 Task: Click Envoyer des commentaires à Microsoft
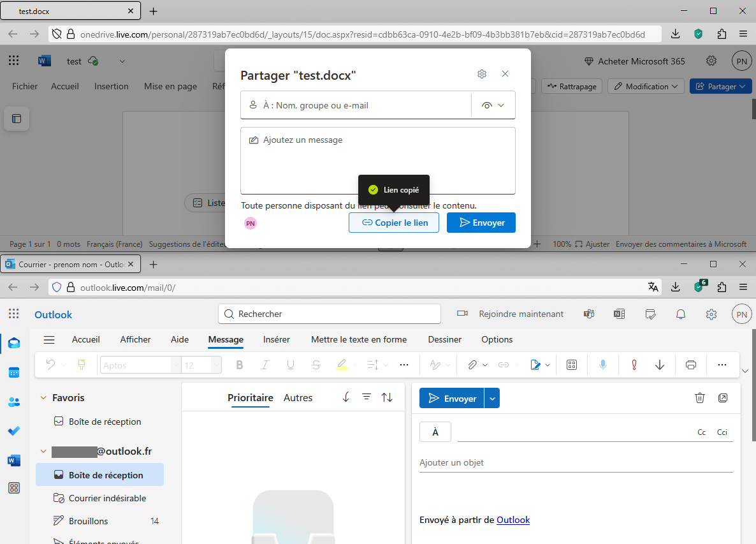point(681,244)
